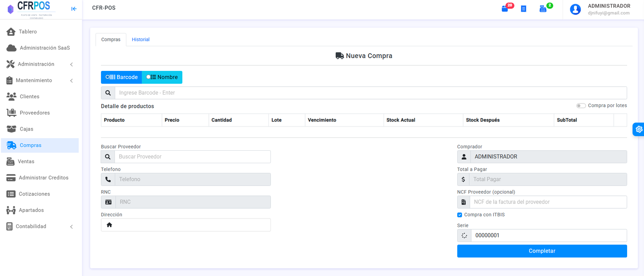Click the spinner icon beside Serie
This screenshot has width=644, height=276.
pyautogui.click(x=464, y=236)
